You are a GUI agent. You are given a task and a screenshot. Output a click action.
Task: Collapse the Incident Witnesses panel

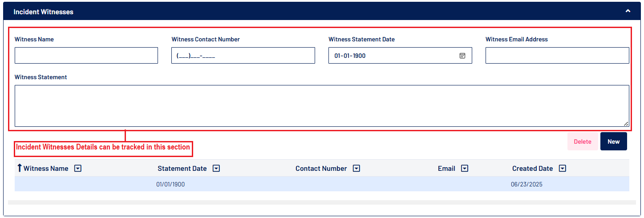(x=628, y=11)
